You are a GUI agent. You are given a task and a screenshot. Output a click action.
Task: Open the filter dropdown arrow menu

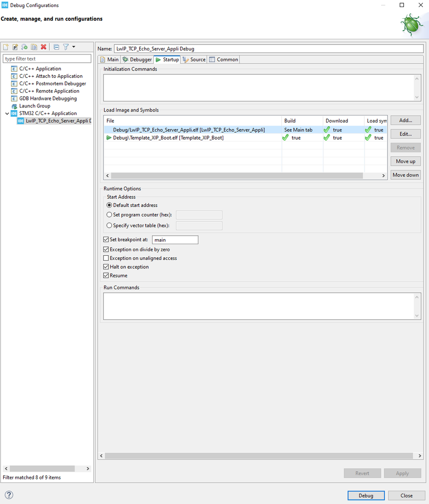(x=74, y=47)
